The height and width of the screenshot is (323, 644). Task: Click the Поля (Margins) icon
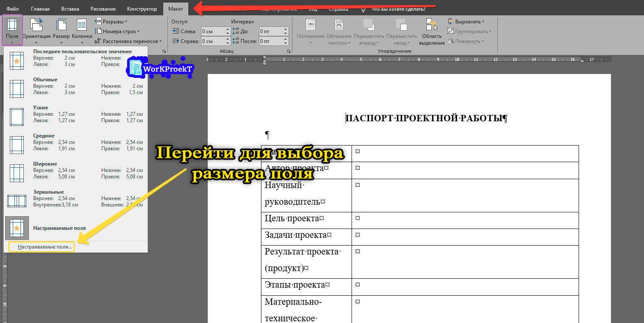(12, 26)
